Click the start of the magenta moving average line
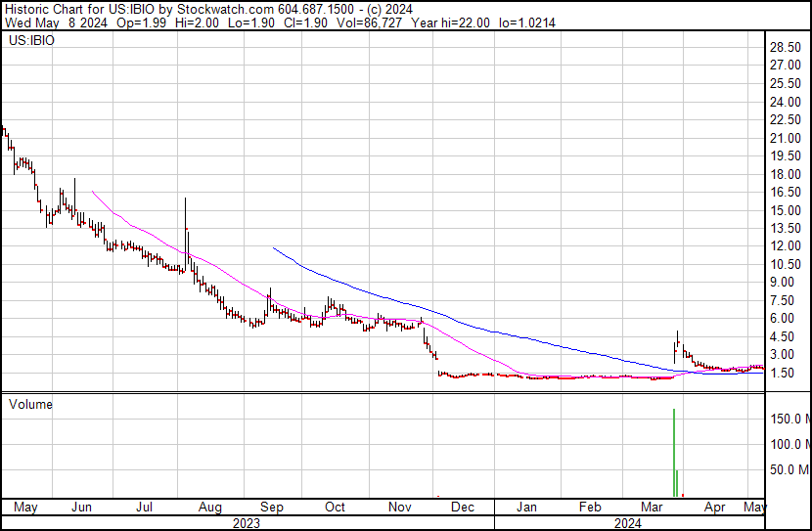This screenshot has height=531, width=812. point(92,192)
